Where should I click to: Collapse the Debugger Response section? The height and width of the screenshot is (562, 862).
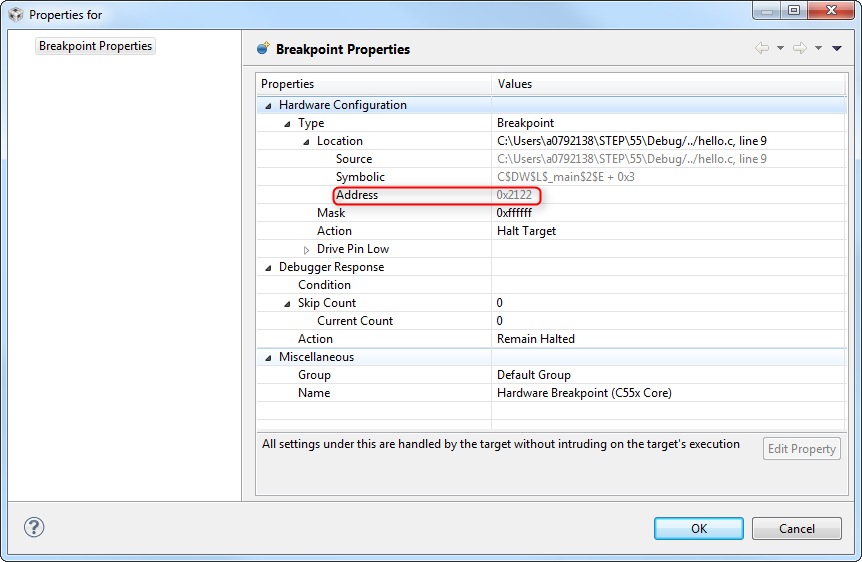pos(268,267)
